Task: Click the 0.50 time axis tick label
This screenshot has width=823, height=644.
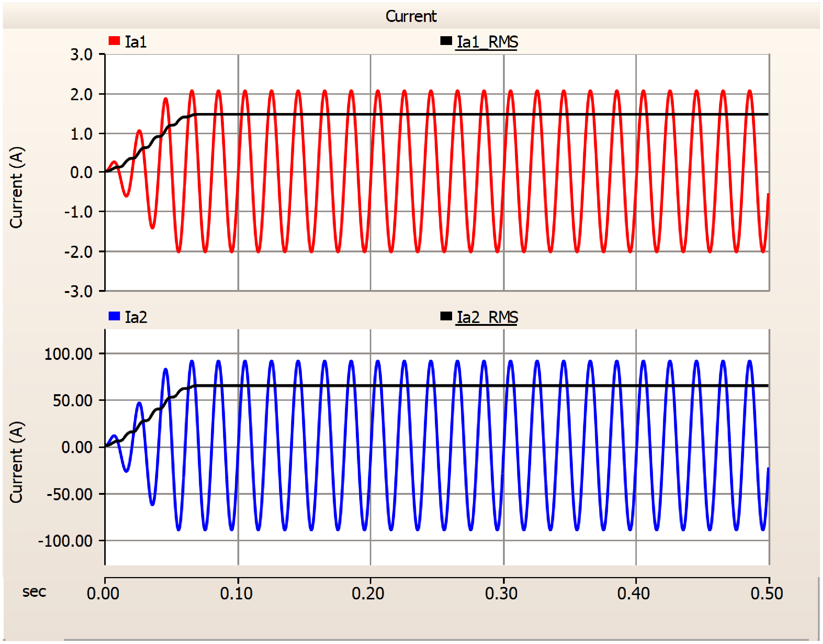Action: (x=766, y=594)
